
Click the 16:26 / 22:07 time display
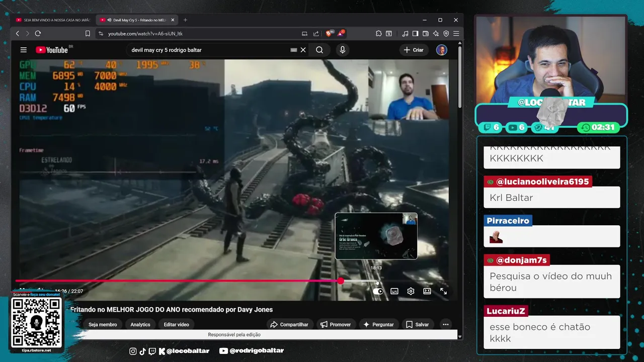(x=69, y=291)
